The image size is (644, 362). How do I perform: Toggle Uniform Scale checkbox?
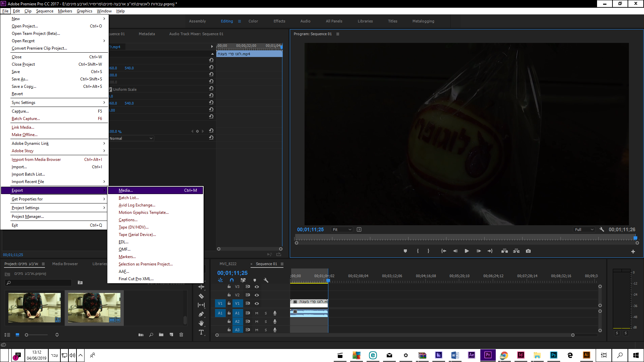tap(110, 89)
